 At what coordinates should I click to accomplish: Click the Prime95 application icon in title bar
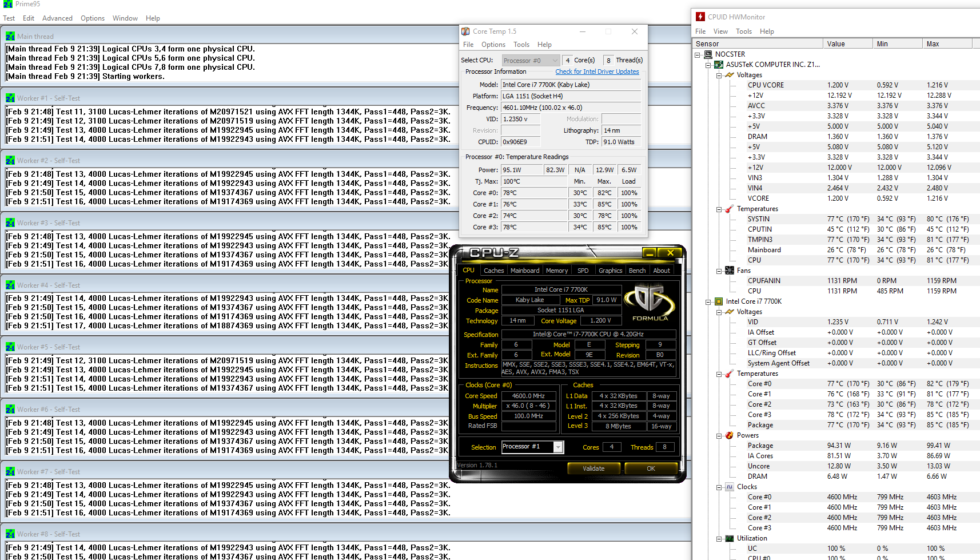tap(8, 4)
